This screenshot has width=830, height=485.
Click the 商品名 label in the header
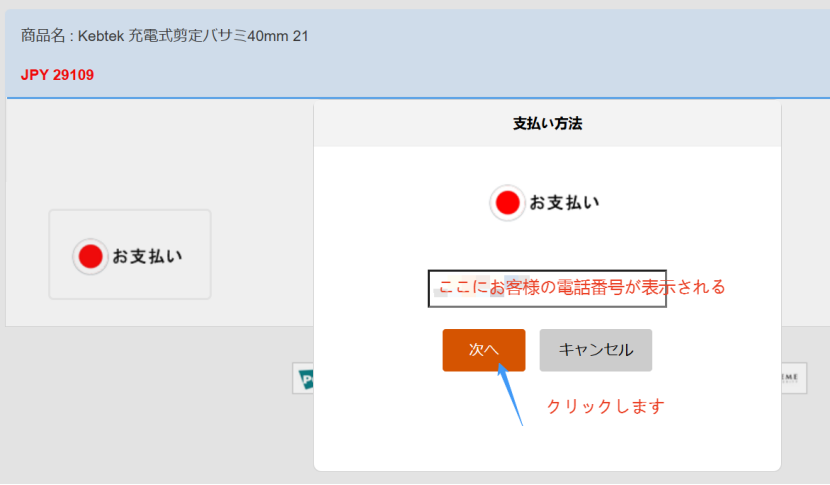pos(42,36)
